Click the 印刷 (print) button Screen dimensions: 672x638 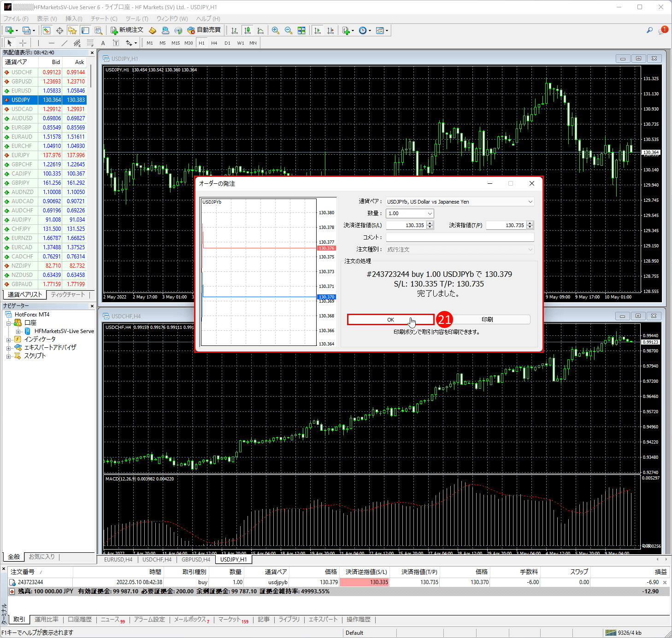[x=487, y=320]
